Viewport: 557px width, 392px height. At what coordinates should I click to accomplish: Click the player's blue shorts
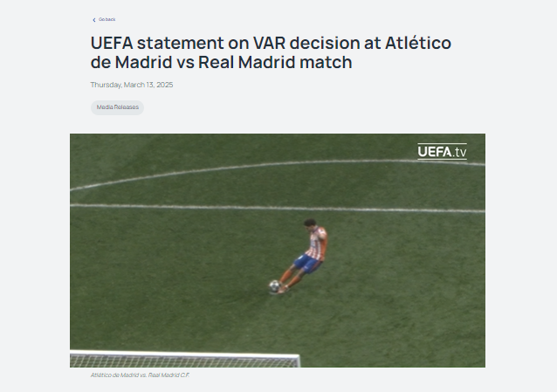click(x=307, y=261)
